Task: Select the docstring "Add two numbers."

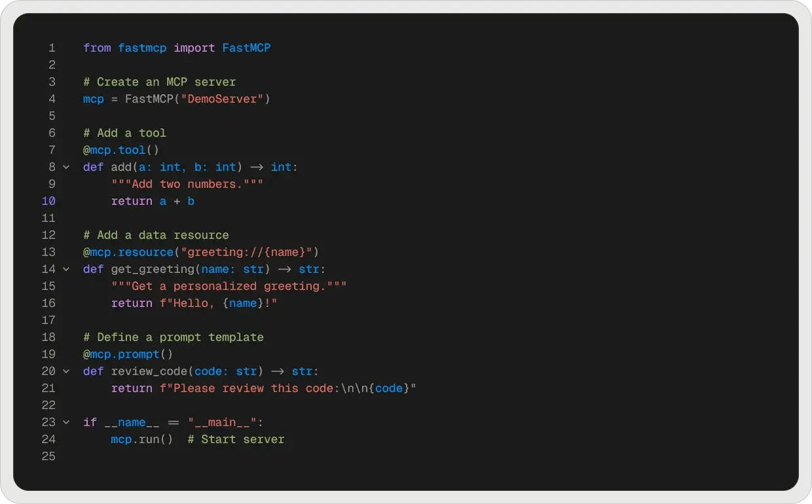Action: pyautogui.click(x=187, y=184)
